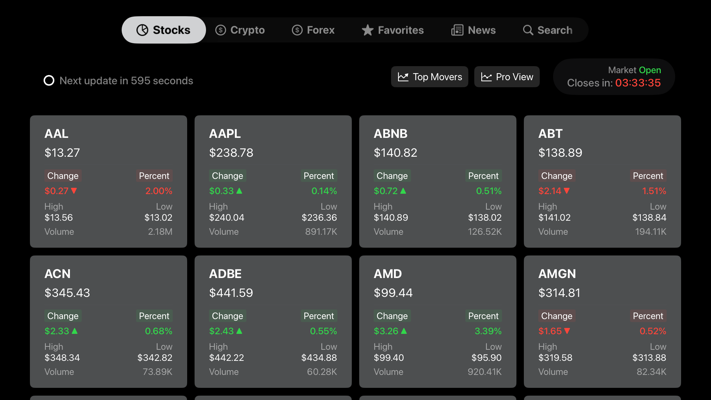The height and width of the screenshot is (400, 711).
Task: Click the green up arrow on ACN
Action: tap(74, 331)
